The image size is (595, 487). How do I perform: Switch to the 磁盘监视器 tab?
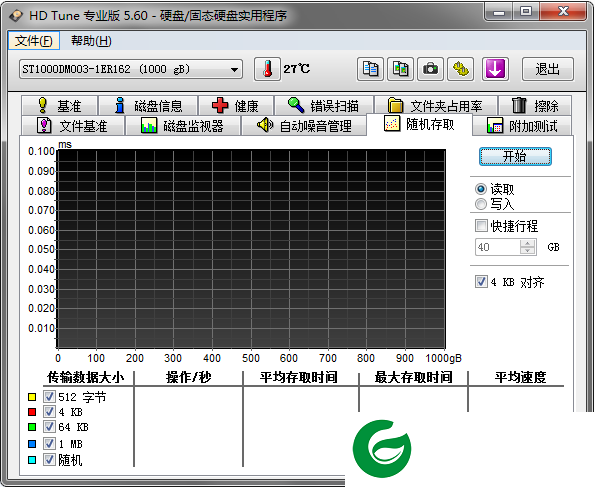pos(183,126)
